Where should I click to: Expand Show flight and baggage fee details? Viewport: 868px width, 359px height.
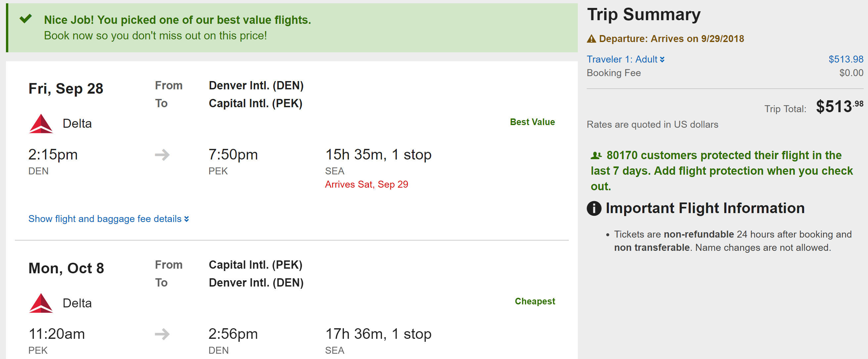[109, 219]
